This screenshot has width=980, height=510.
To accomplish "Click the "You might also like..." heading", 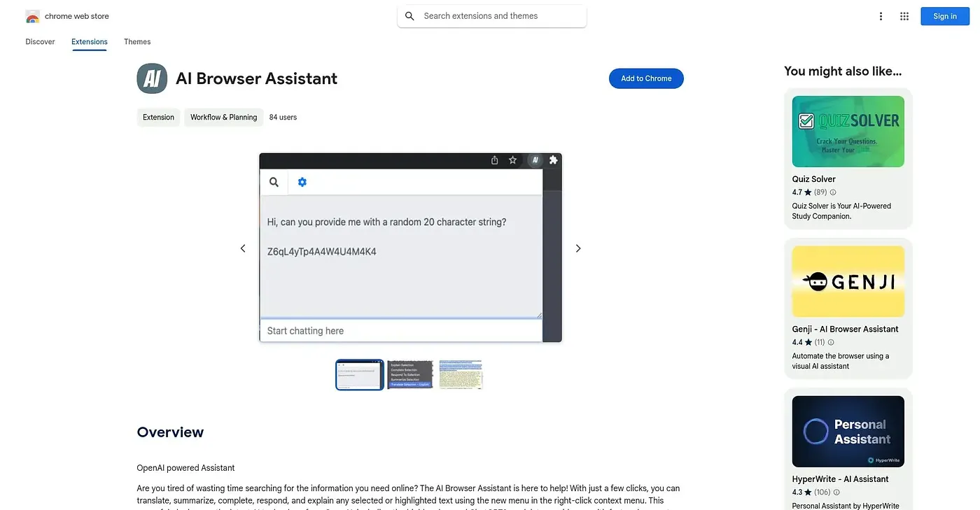I will pyautogui.click(x=843, y=71).
